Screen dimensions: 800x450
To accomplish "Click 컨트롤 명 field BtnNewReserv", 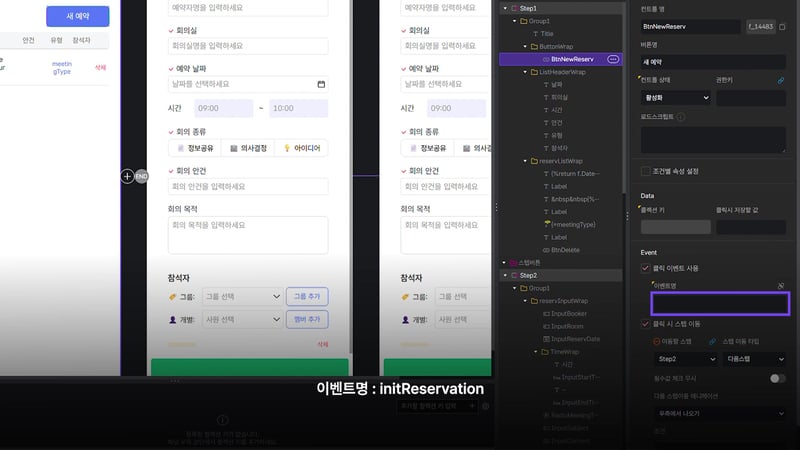I will (x=690, y=27).
